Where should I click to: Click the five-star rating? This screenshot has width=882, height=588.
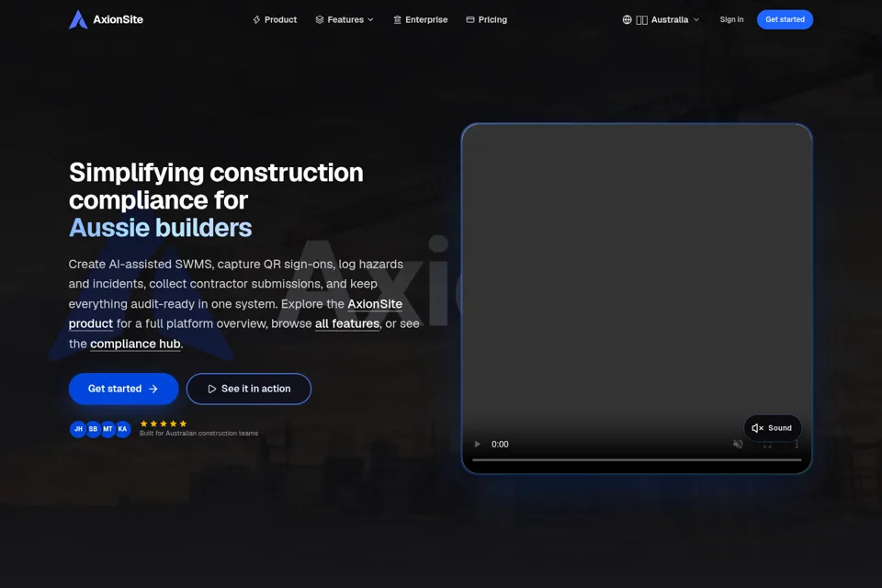tap(164, 424)
